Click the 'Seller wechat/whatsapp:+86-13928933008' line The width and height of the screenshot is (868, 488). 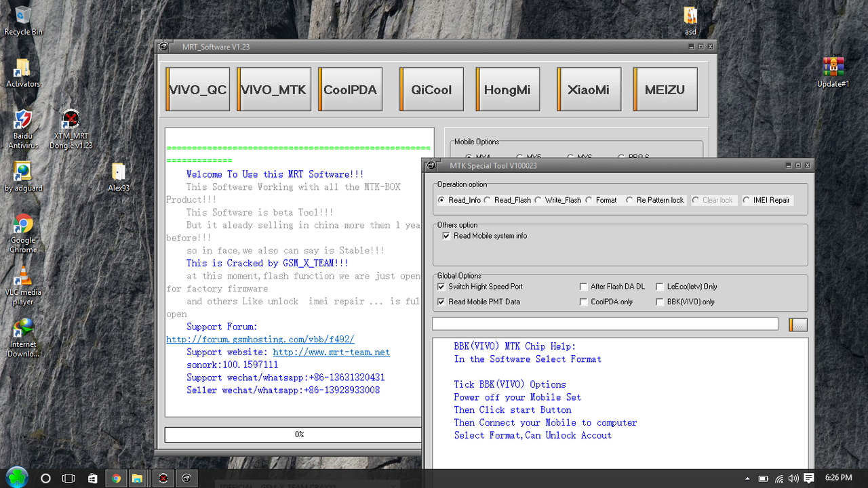tap(283, 390)
